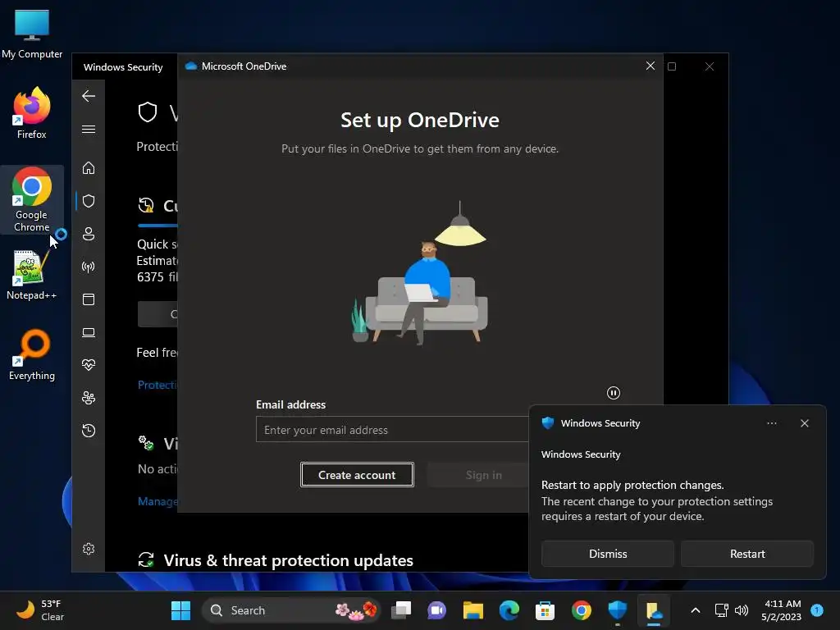Open Everything desktop shortcut

tap(32, 354)
